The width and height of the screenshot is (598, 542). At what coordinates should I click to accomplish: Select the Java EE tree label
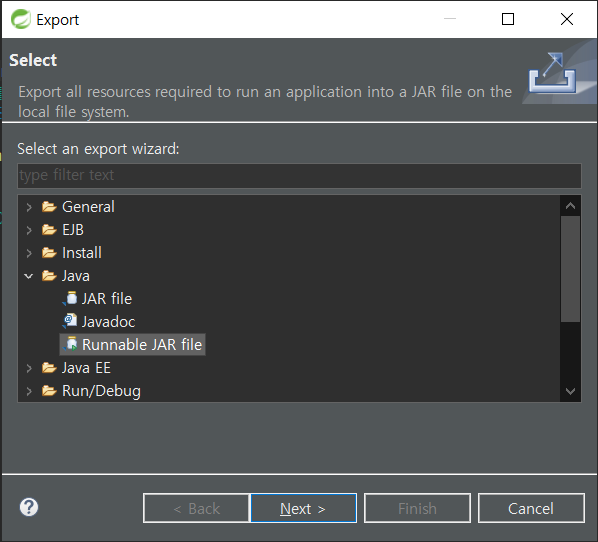(x=86, y=368)
